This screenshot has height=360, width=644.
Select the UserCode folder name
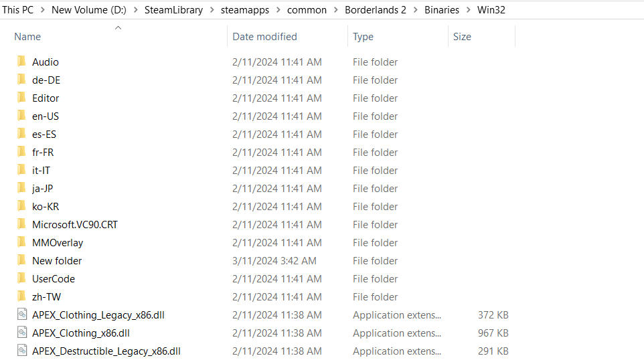point(54,279)
